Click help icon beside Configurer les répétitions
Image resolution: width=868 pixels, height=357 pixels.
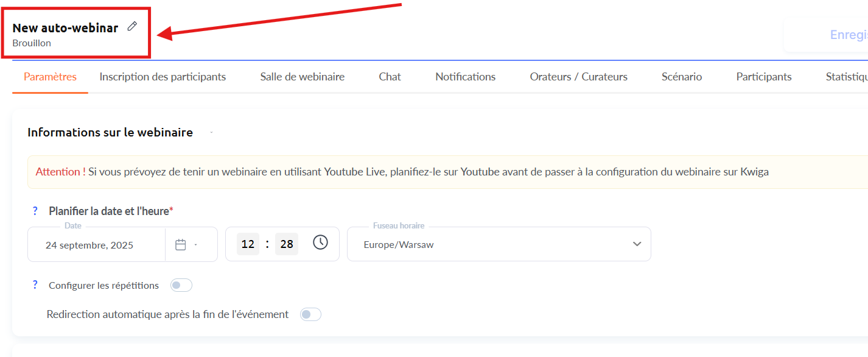(x=35, y=285)
